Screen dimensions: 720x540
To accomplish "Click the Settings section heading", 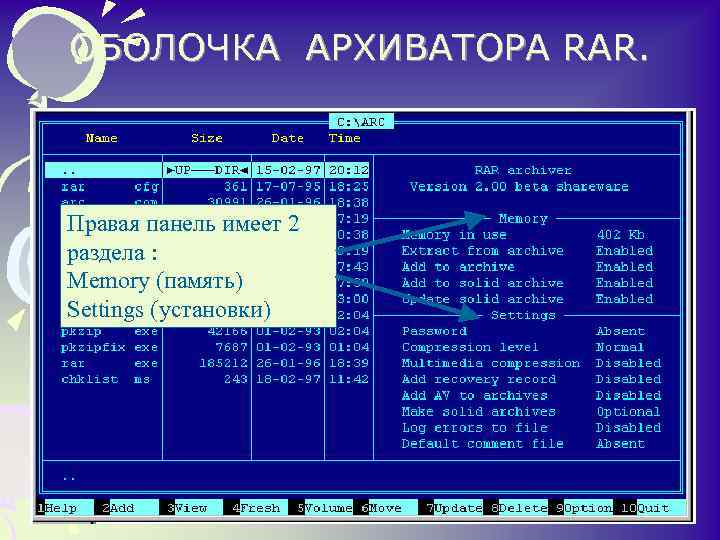I will pyautogui.click(x=523, y=315).
